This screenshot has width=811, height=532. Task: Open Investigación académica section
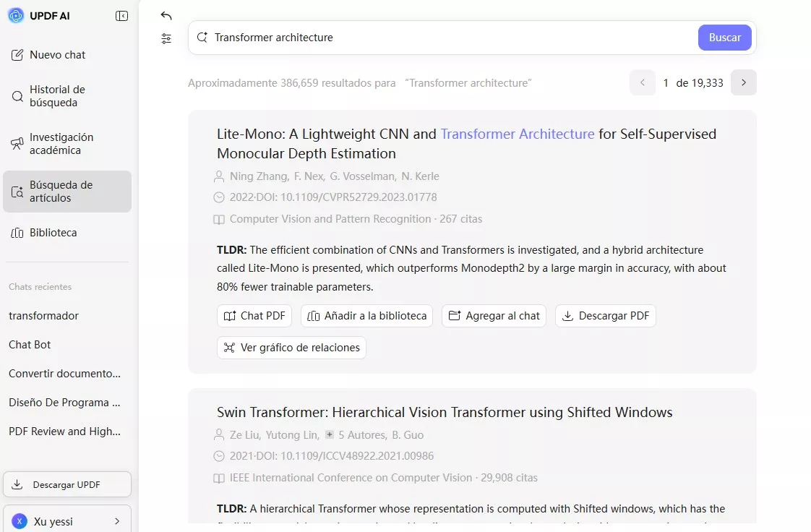click(61, 144)
